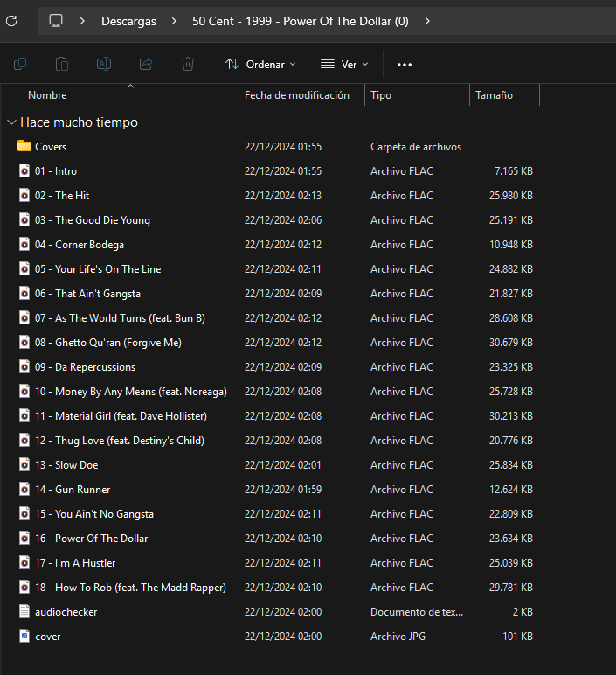
Task: Select FLAC icon for 13 - Slow Doe
Action: 24,464
